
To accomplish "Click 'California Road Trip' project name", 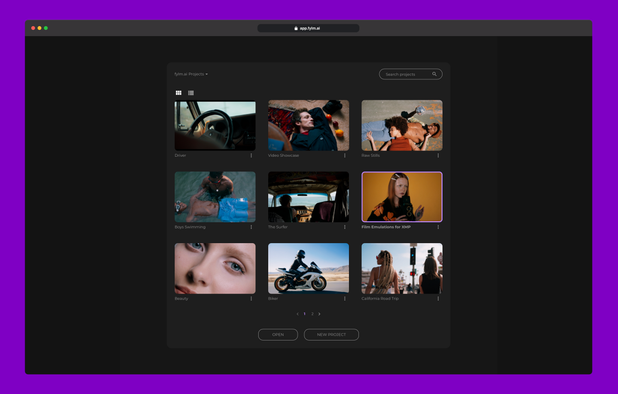I will click(380, 299).
